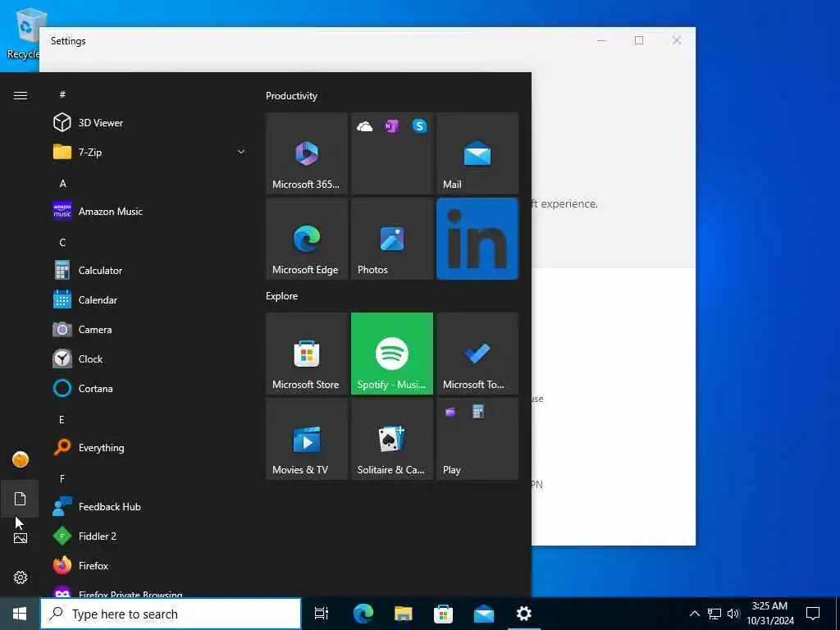Click the OneDrive icon in the tile folder
Viewport: 840px width, 630px height.
click(365, 126)
